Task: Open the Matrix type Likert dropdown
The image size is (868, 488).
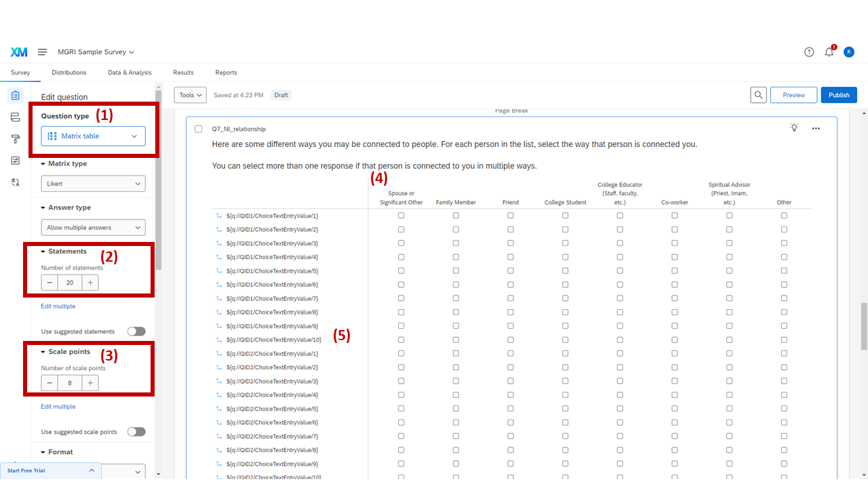Action: point(93,183)
